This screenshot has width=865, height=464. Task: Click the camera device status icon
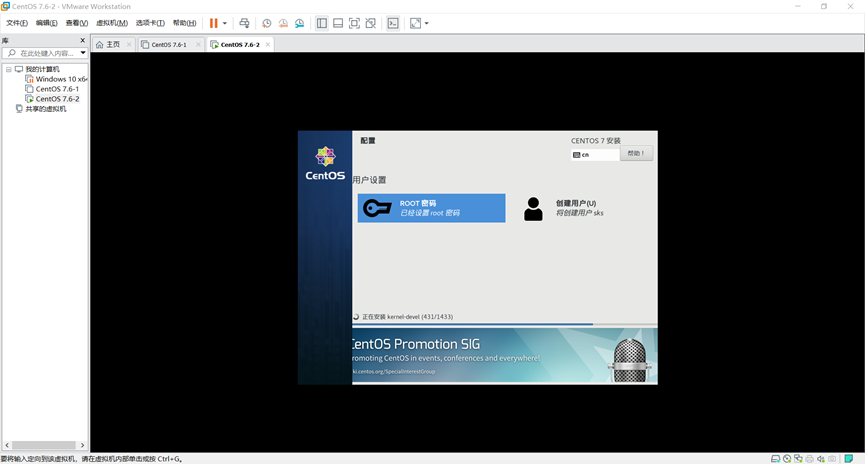832,458
